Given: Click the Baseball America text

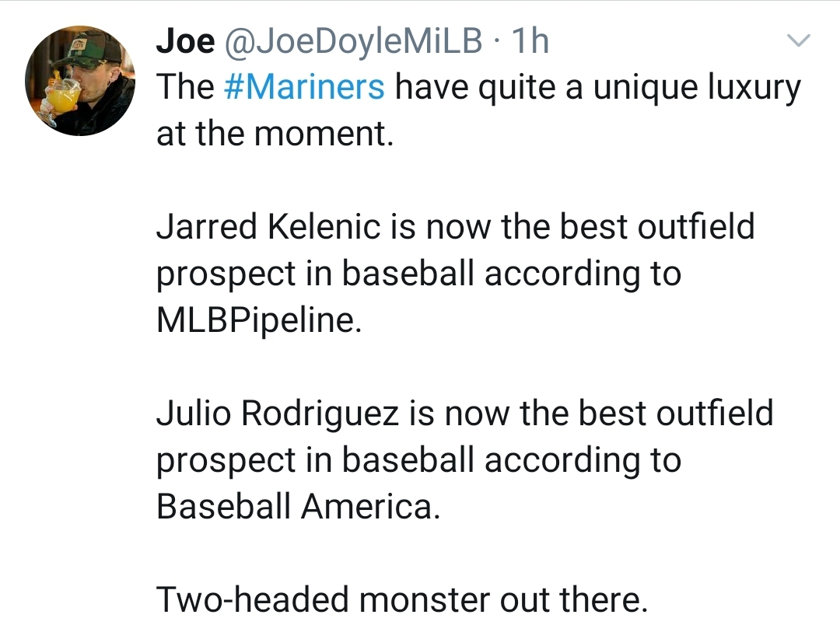Looking at the screenshot, I should (x=299, y=506).
